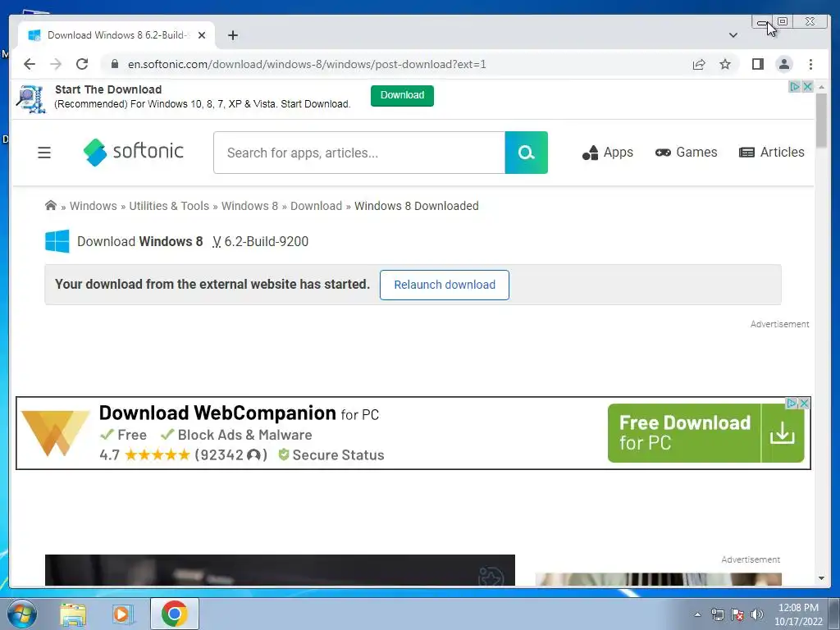This screenshot has width=840, height=630.
Task: Launch Windows Media Player from the taskbar
Action: (123, 614)
